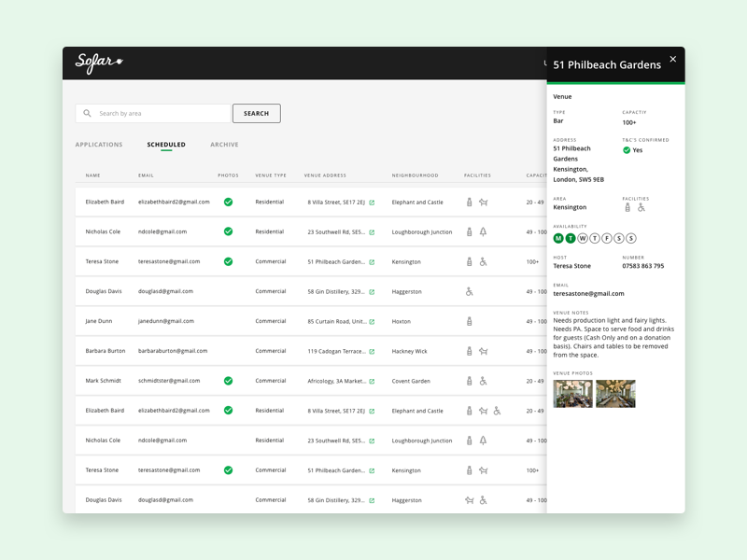This screenshot has width=747, height=560.
Task: Close the 51 Philbeach Gardens side panel
Action: click(672, 59)
